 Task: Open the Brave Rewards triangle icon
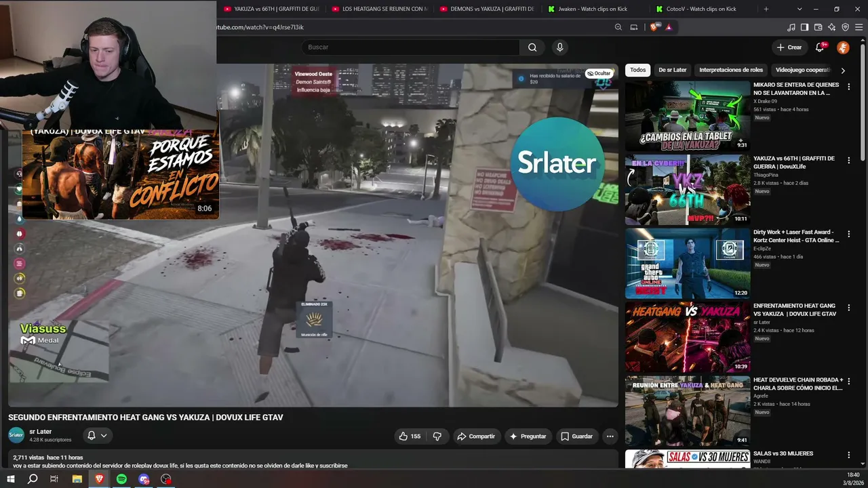669,27
